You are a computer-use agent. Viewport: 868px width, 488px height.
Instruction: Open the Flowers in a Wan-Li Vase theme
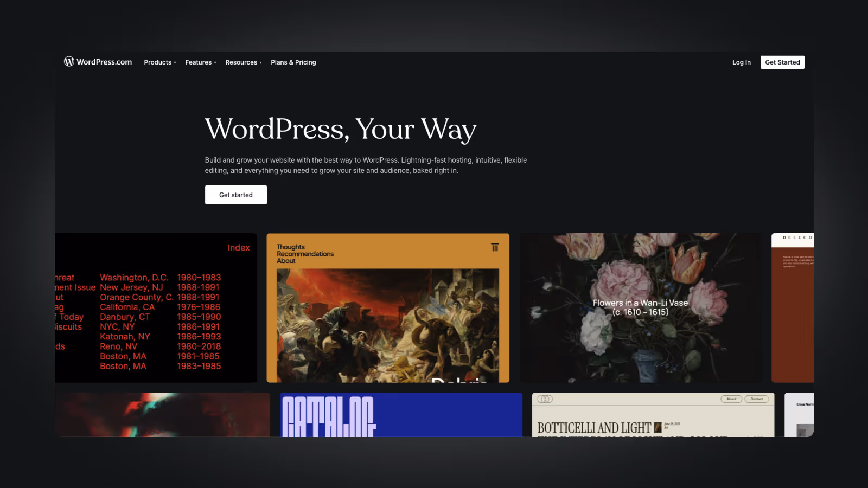(x=641, y=308)
